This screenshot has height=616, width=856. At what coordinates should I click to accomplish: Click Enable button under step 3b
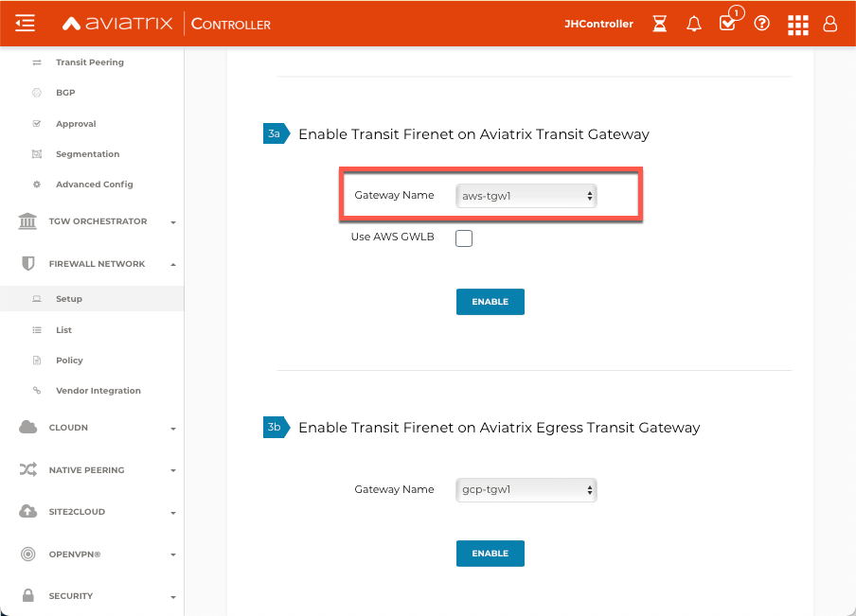pyautogui.click(x=490, y=554)
